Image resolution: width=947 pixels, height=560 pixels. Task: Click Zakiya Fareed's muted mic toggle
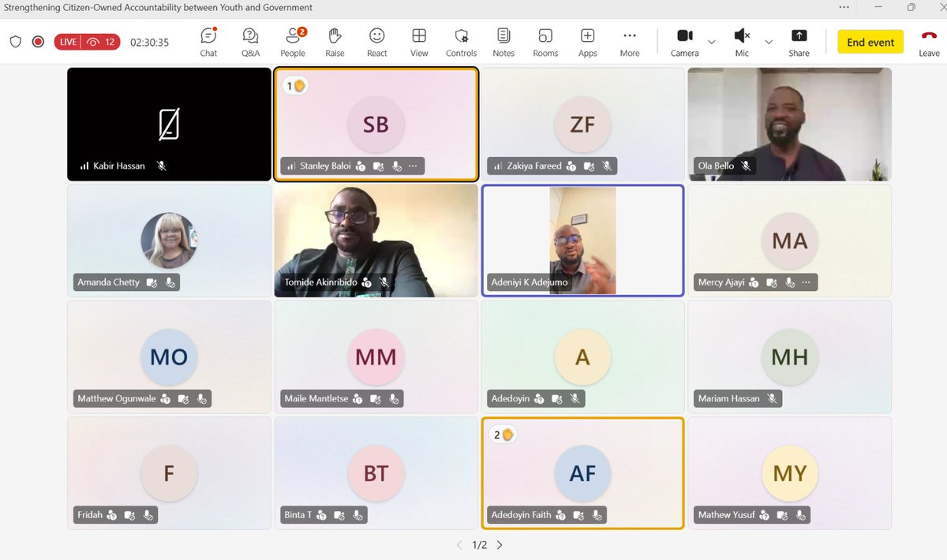pyautogui.click(x=607, y=166)
